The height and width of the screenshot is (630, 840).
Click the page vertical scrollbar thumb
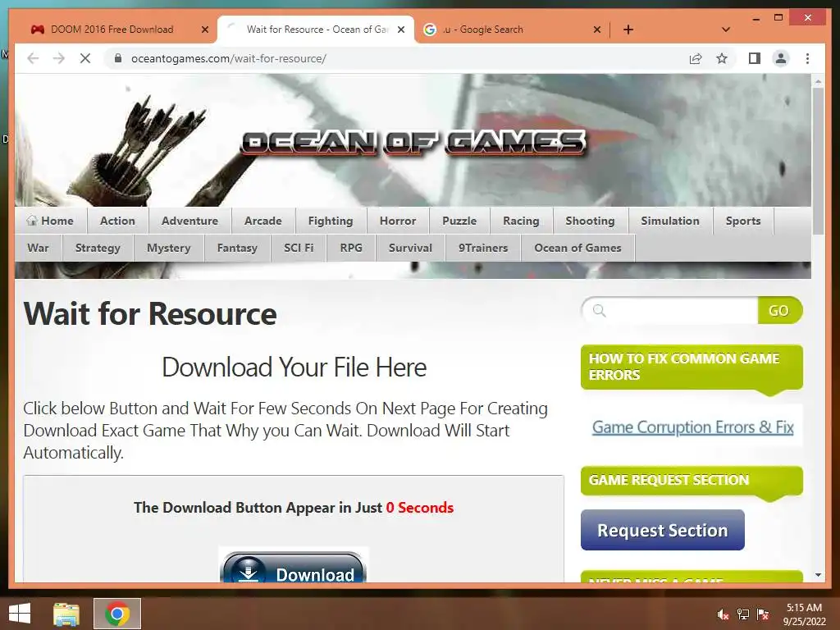818,161
